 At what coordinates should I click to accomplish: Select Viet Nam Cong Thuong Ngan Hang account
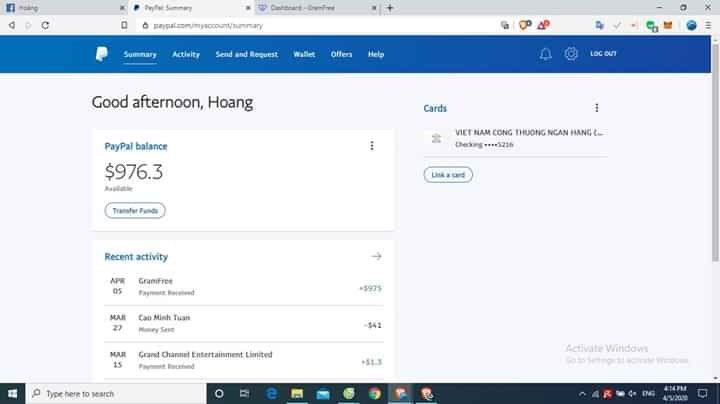(516, 138)
